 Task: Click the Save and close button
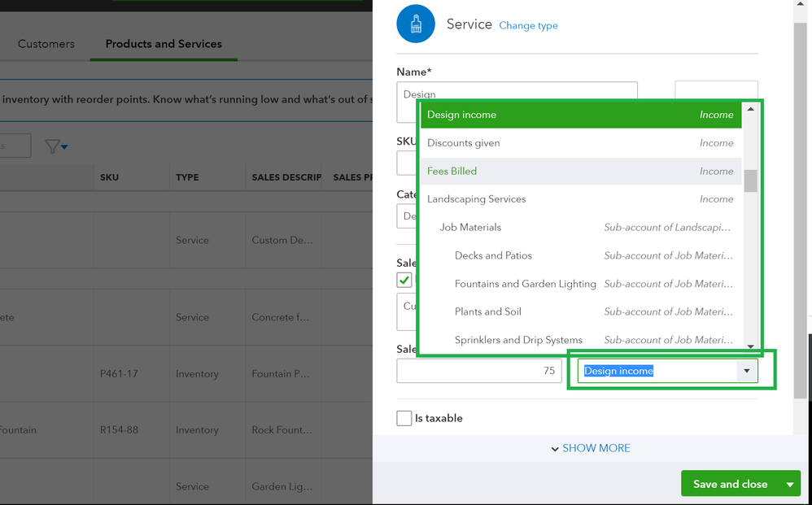coord(730,484)
